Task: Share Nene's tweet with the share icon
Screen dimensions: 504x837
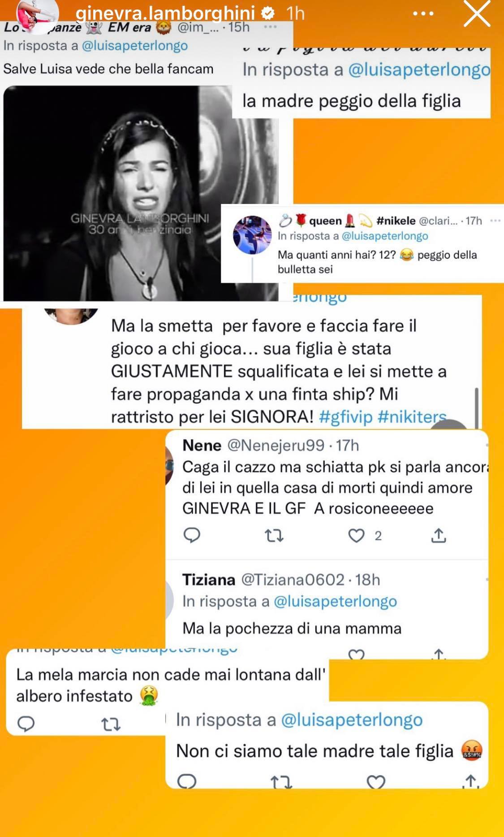Action: coord(439,535)
